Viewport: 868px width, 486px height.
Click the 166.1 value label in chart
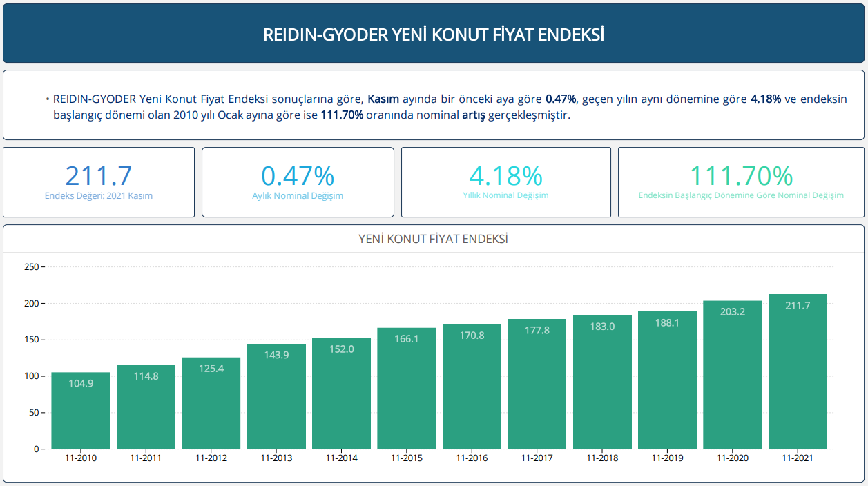[x=407, y=339]
